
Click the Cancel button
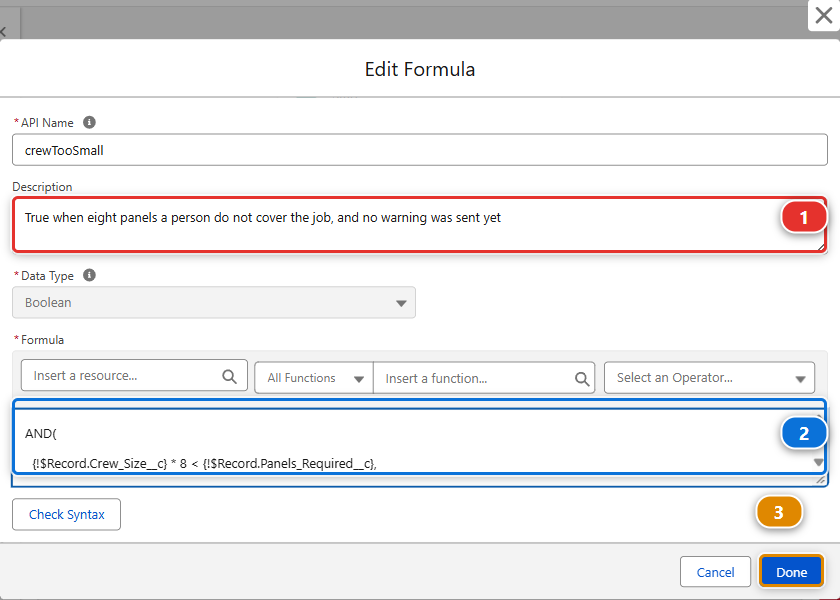[x=715, y=572]
